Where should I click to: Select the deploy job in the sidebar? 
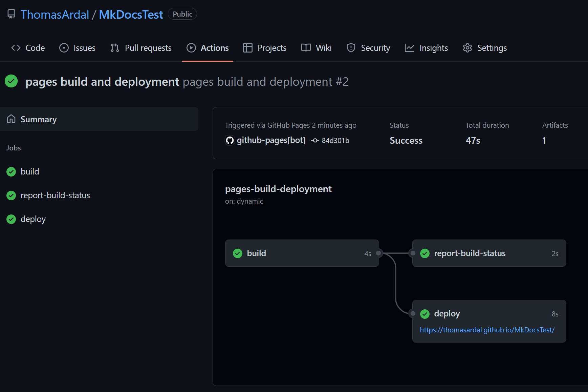point(33,219)
